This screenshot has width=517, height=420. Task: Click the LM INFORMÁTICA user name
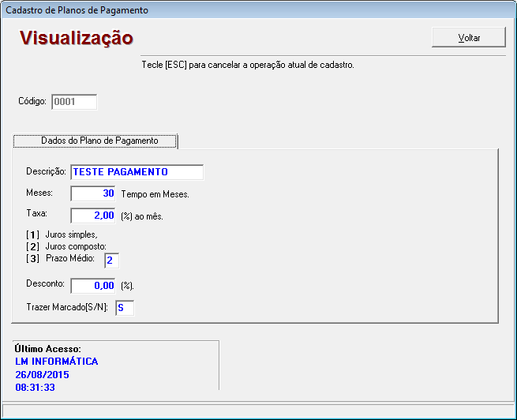coord(57,362)
